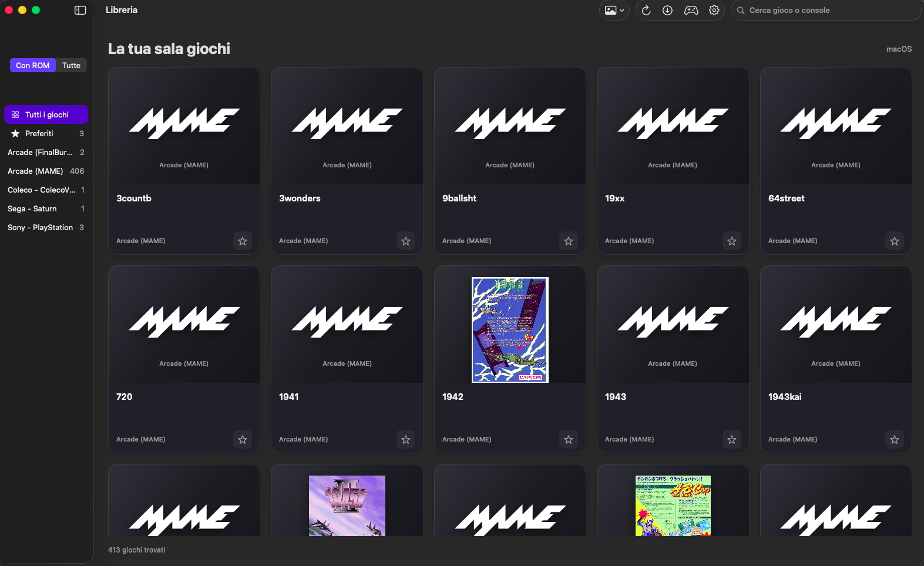
Task: Select Tutti i giochi in sidebar
Action: (46, 114)
